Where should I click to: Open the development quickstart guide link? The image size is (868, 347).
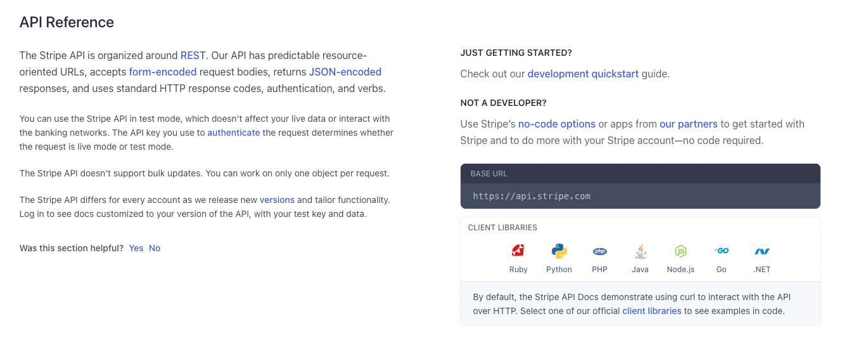pyautogui.click(x=584, y=74)
